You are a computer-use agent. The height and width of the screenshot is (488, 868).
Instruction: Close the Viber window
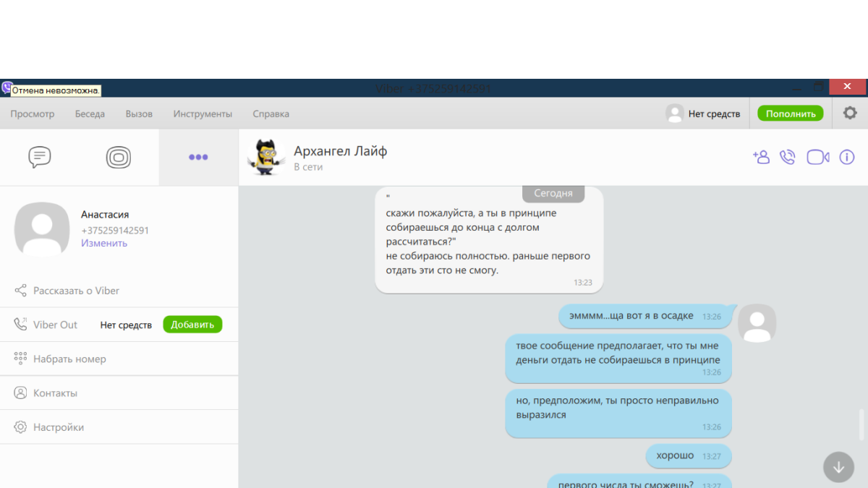point(848,87)
